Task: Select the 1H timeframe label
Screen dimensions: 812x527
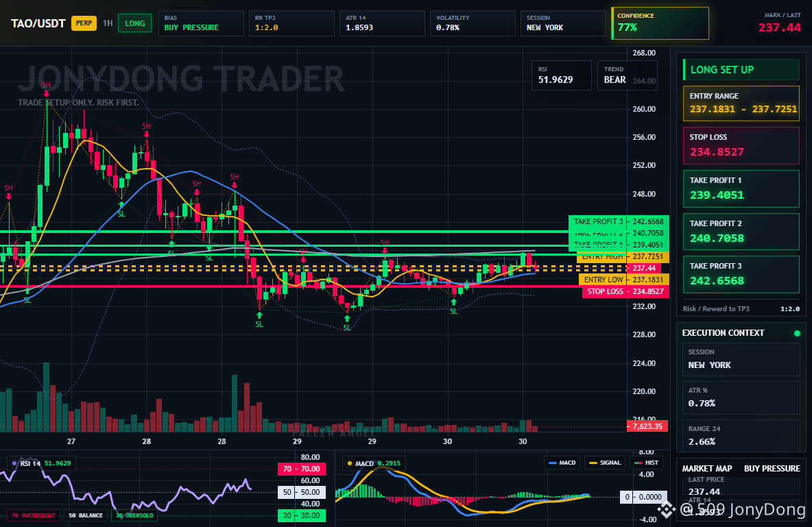Action: [108, 23]
